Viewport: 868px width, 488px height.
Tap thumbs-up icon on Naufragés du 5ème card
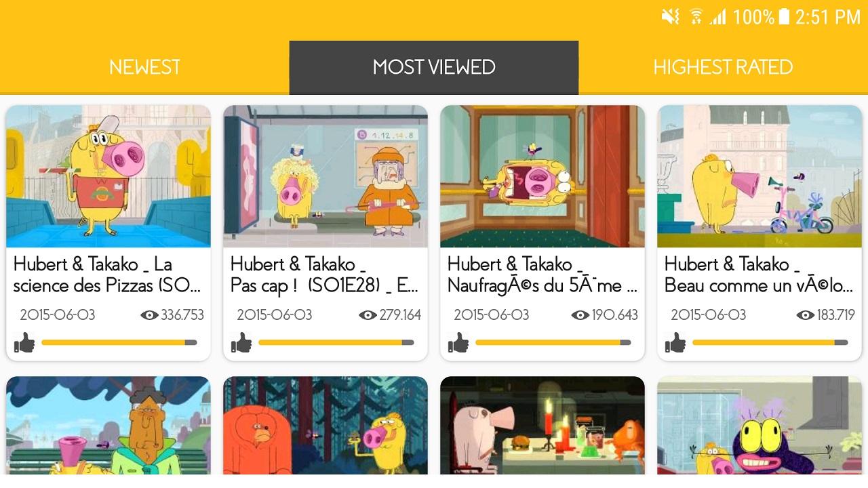tap(458, 343)
